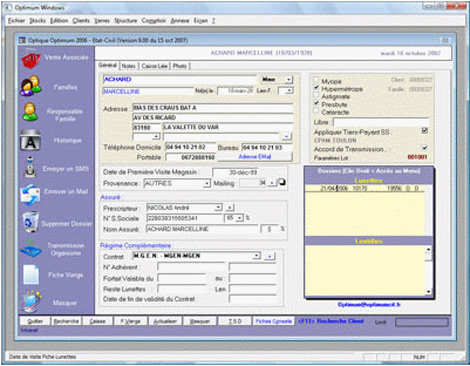Open the Provenance AUTRES dropdown
The height and width of the screenshot is (366, 470).
[x=207, y=184]
